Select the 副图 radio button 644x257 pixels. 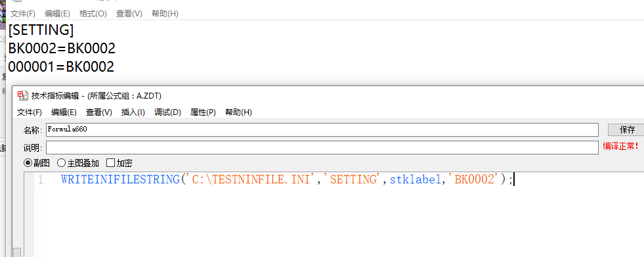tap(37, 163)
